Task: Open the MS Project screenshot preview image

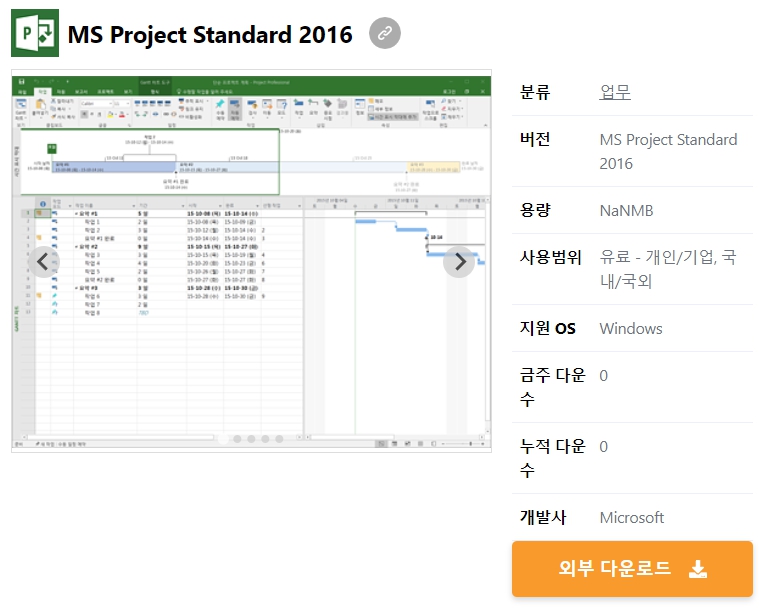Action: coord(251,261)
